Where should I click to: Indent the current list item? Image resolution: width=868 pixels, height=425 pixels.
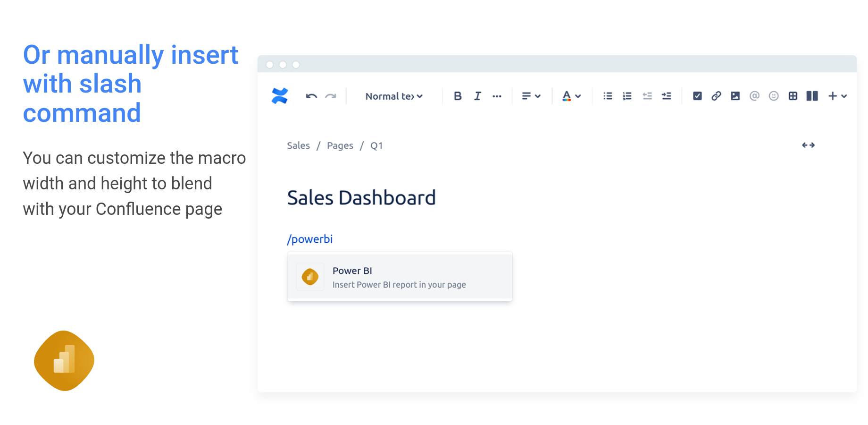pyautogui.click(x=667, y=96)
